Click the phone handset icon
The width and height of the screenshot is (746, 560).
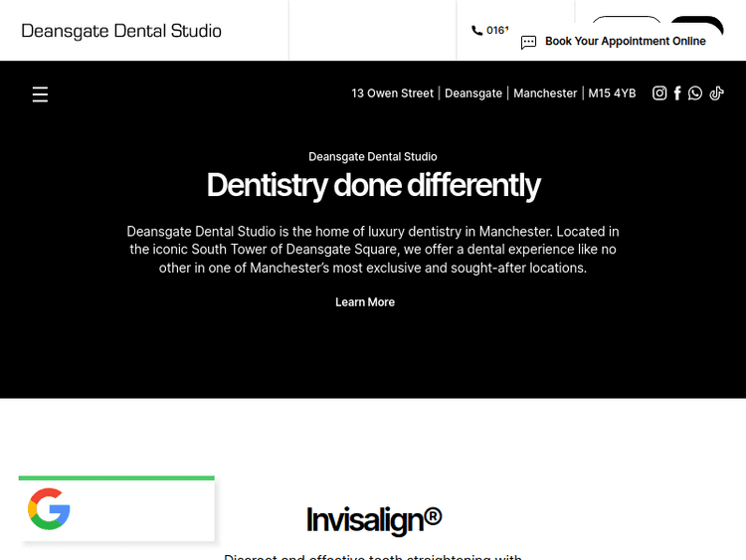pos(476,31)
